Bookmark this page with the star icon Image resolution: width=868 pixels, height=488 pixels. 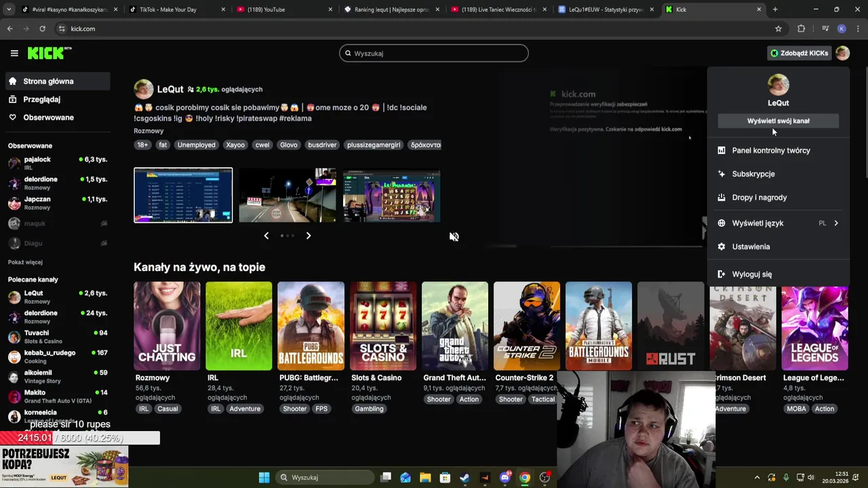(778, 28)
